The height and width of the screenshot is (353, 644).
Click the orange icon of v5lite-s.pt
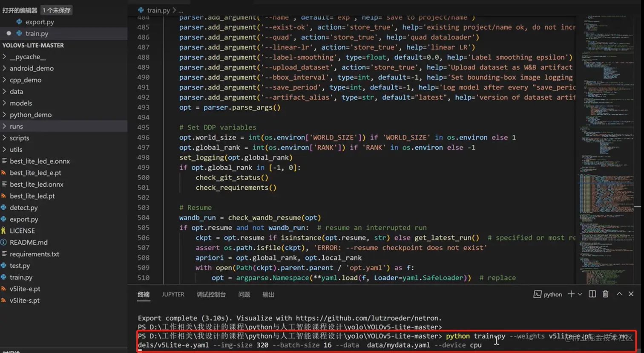click(4, 301)
